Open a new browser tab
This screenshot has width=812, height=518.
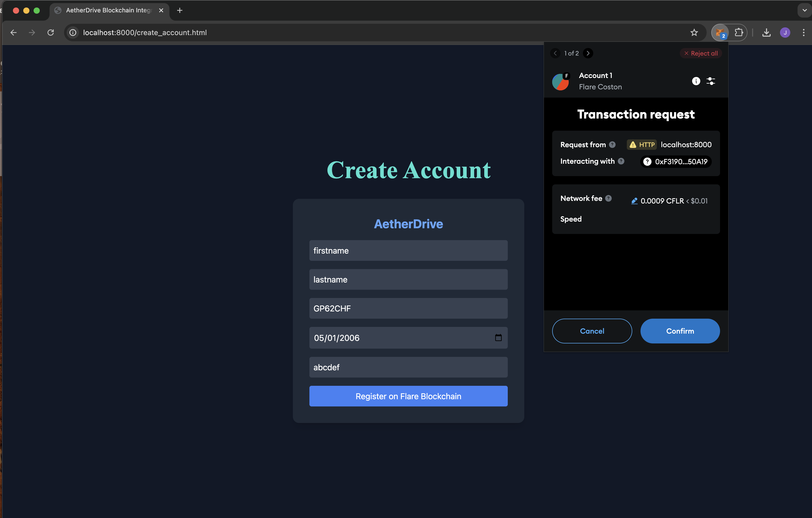pos(180,10)
